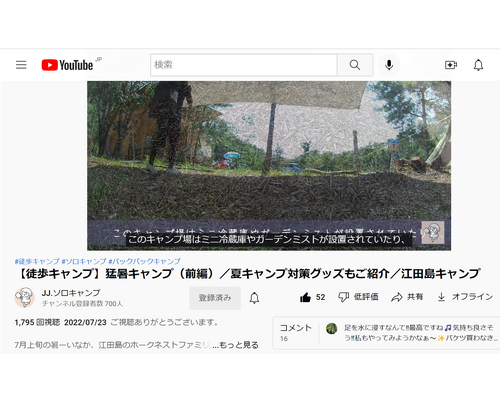Click the 低評価 dislike button
Screen dimensions: 500x400
pos(358,297)
